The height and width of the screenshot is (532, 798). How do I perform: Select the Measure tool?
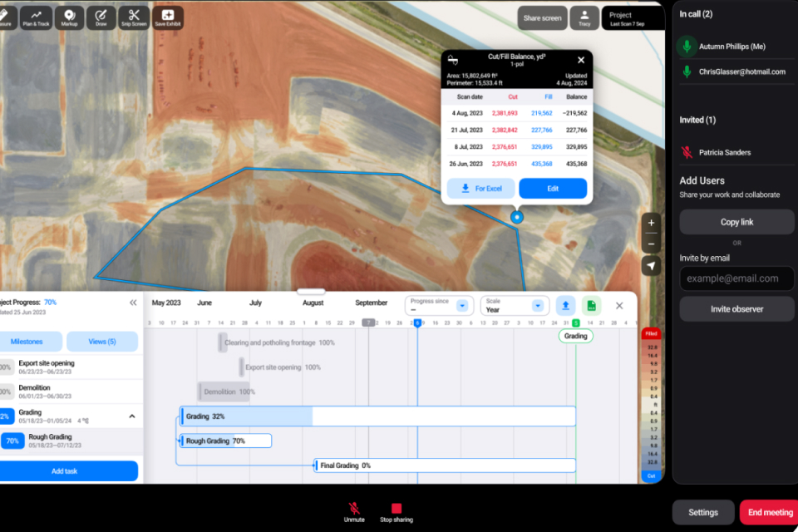[x=6, y=17]
